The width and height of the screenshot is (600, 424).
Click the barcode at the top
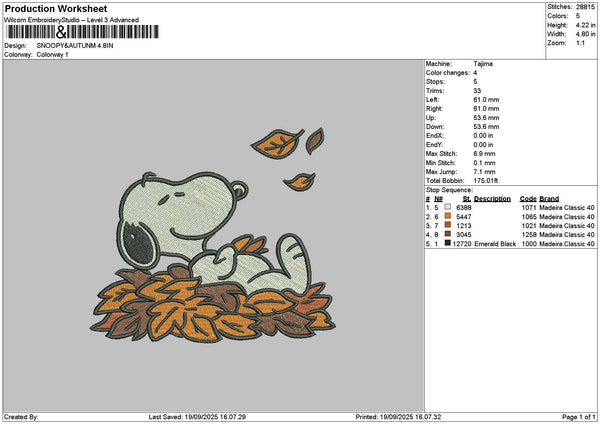click(82, 32)
